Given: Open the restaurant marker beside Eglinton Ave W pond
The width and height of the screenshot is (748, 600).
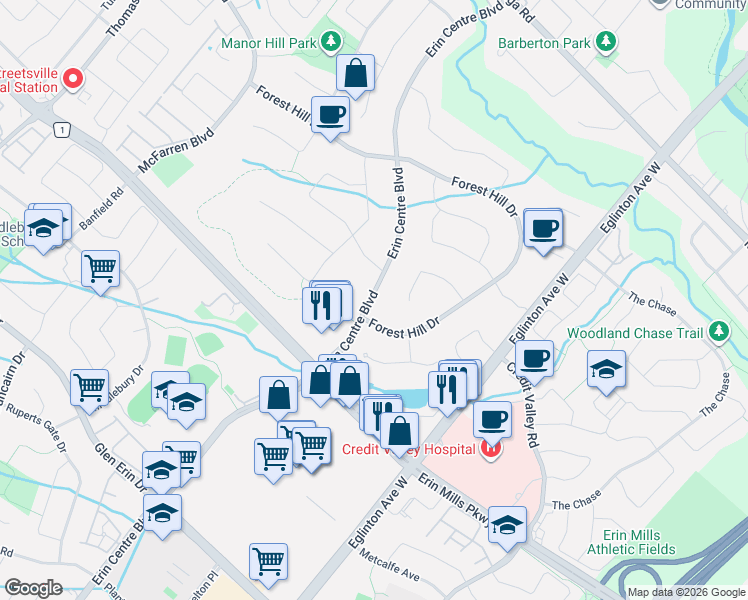Looking at the screenshot, I should 447,390.
